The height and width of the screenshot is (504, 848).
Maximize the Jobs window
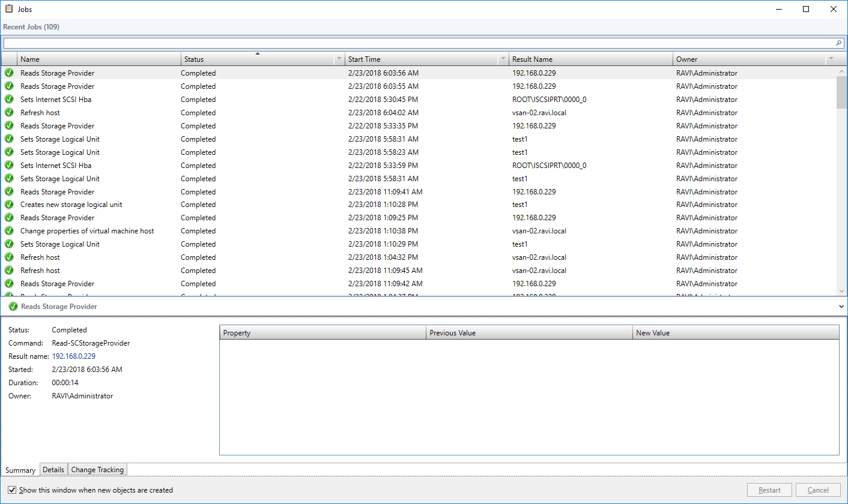(x=806, y=9)
